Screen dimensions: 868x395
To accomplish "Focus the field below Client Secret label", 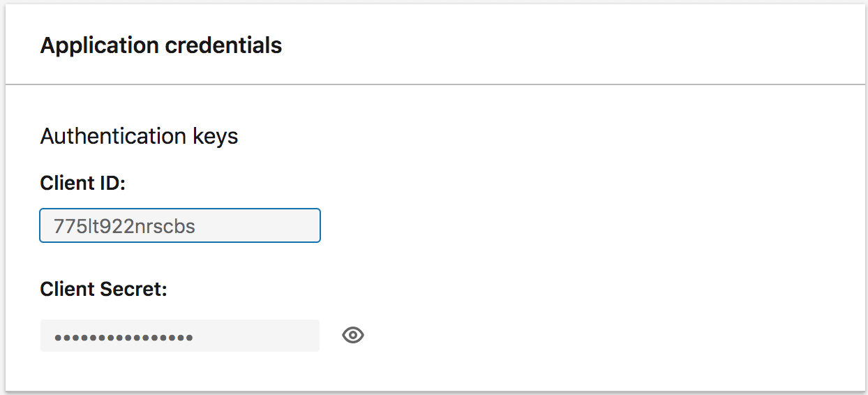I will coord(180,336).
